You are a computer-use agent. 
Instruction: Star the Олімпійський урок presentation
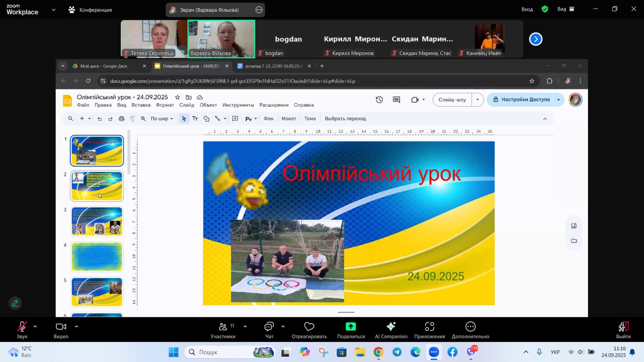pos(177,97)
